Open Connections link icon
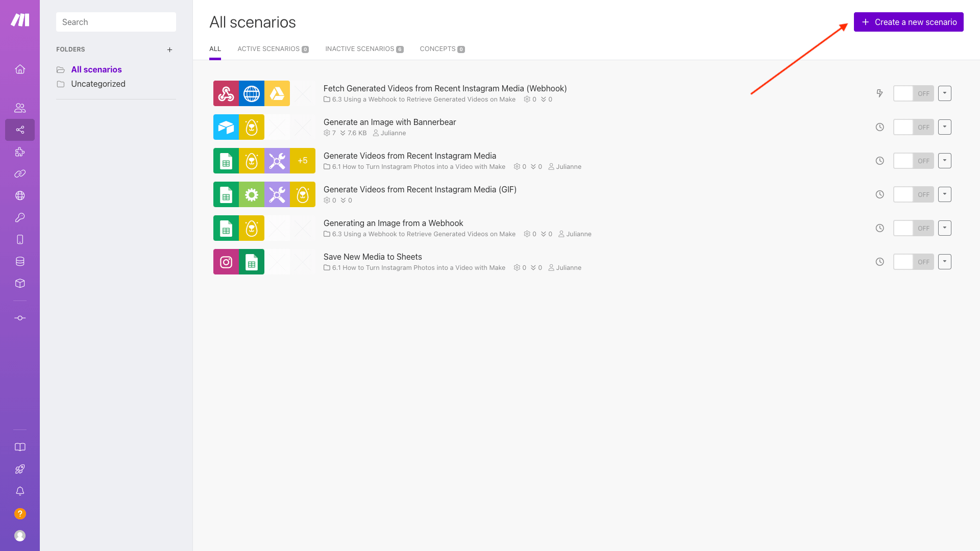 click(x=20, y=173)
